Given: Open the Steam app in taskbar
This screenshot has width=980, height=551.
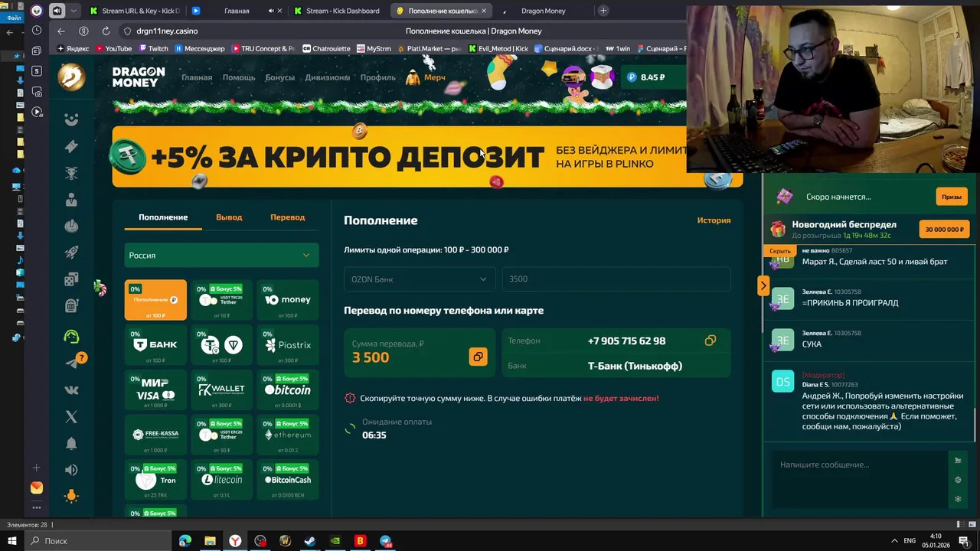Looking at the screenshot, I should click(310, 541).
